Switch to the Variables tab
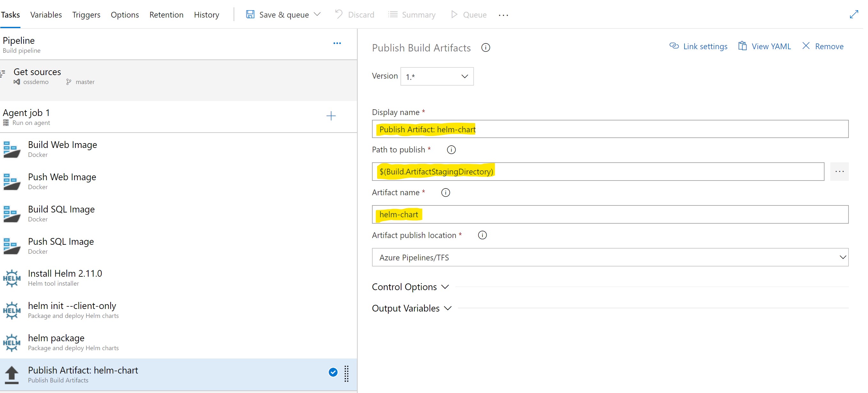This screenshot has width=868, height=393. pyautogui.click(x=46, y=15)
